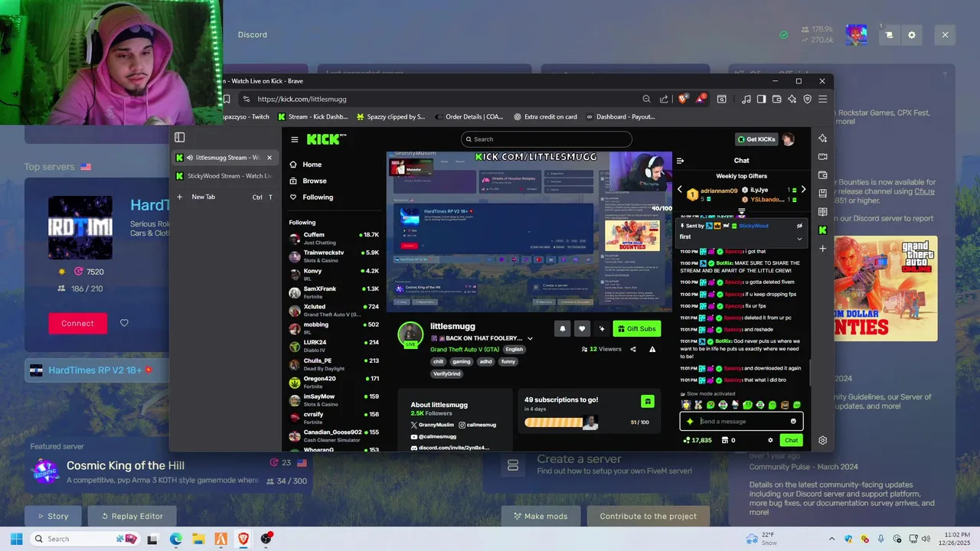Expand the pinned message chevron
This screenshot has width=980, height=551.
pos(799,238)
